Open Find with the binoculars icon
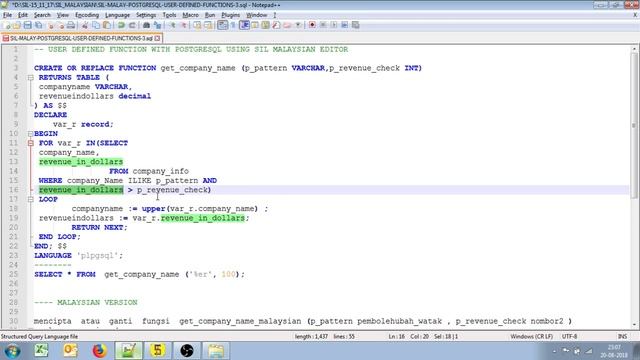 click(147, 25)
